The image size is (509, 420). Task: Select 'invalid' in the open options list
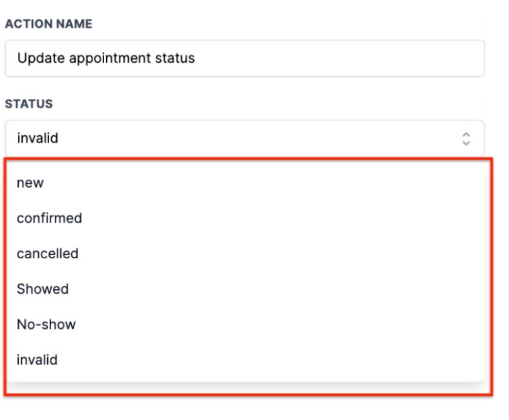click(37, 360)
